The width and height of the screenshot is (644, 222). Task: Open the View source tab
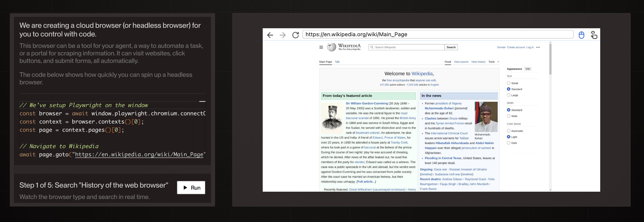point(461,62)
